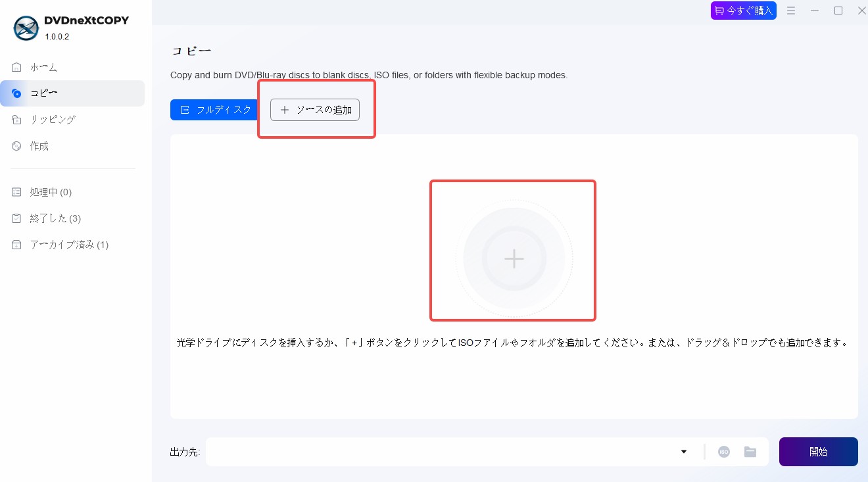Click the clipboard icon beside 終了した
The width and height of the screenshot is (868, 482).
coord(16,218)
